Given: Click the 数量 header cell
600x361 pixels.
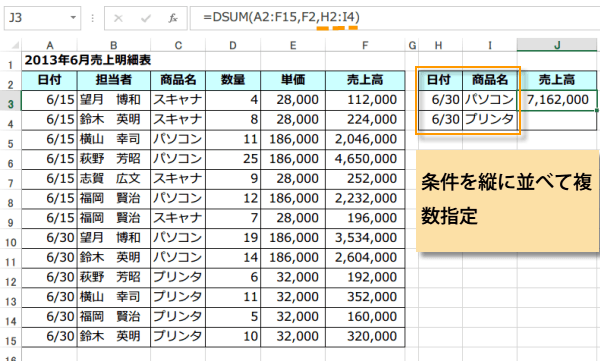Looking at the screenshot, I should pyautogui.click(x=233, y=80).
